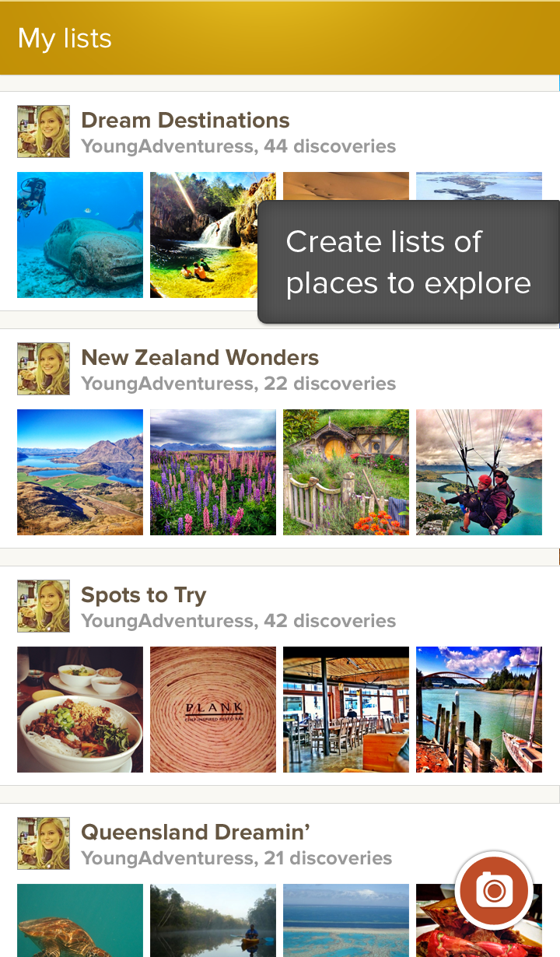Tap the 'My lists' header title

click(65, 38)
